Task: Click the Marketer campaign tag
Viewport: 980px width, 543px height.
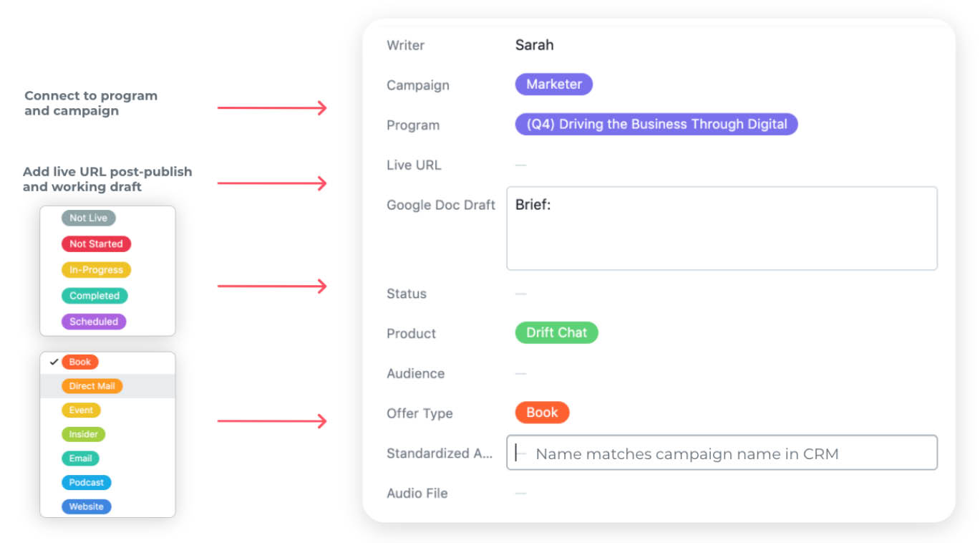Action: [553, 85]
